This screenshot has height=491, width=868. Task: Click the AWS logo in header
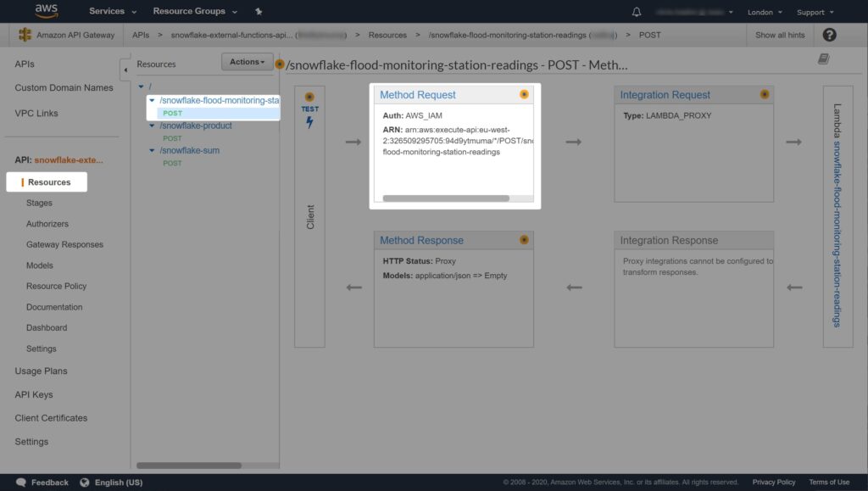tap(46, 11)
